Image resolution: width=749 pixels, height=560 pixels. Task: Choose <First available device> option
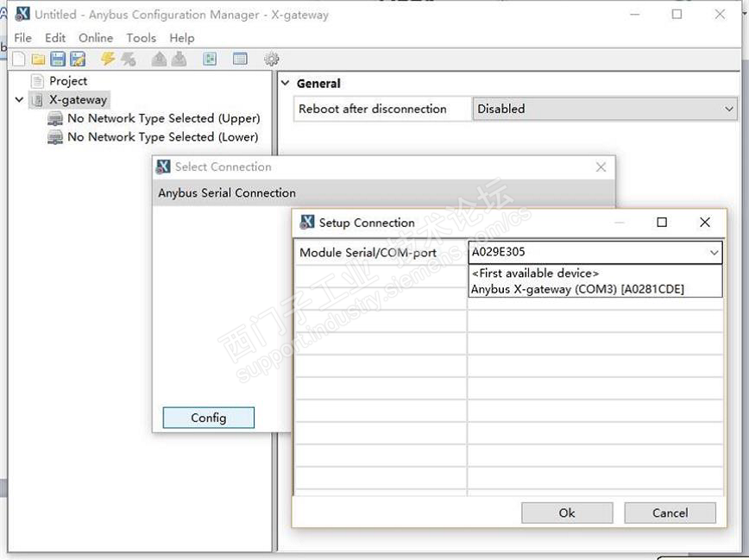pyautogui.click(x=595, y=274)
